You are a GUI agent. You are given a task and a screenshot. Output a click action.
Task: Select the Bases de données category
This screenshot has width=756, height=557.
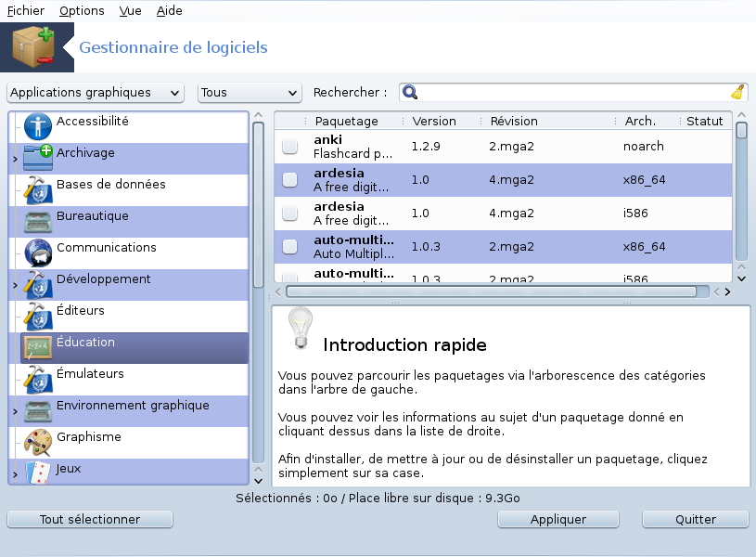[x=128, y=190]
